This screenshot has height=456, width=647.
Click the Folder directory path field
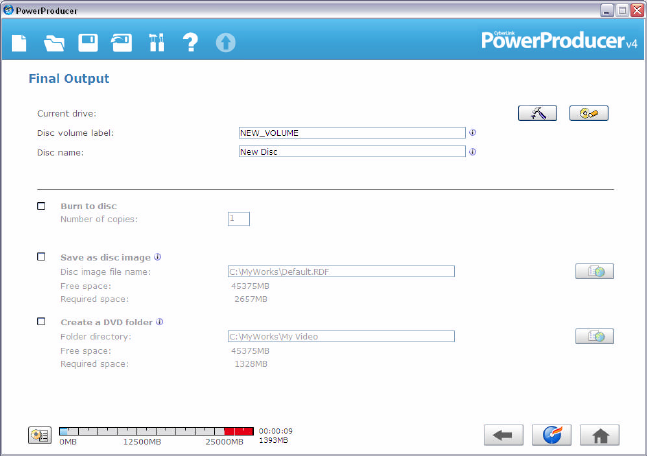341,336
